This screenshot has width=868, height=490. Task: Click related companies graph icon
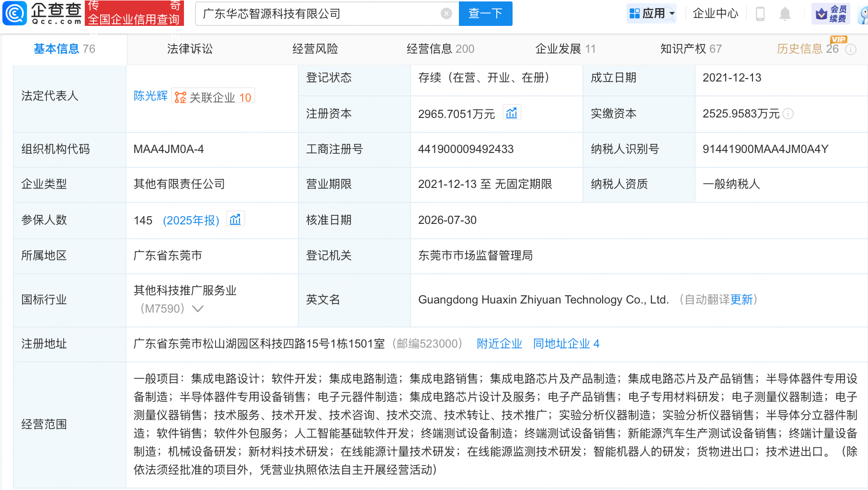click(180, 98)
